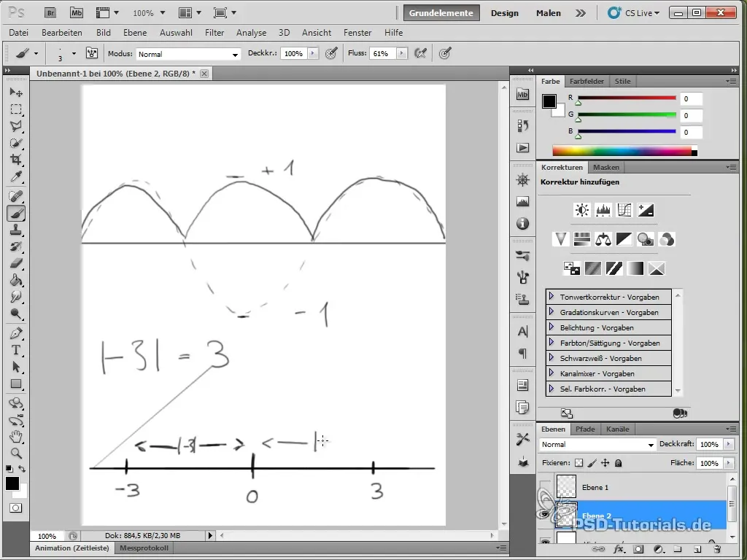This screenshot has width=747, height=560.
Task: Click the red R slider track
Action: point(627,98)
